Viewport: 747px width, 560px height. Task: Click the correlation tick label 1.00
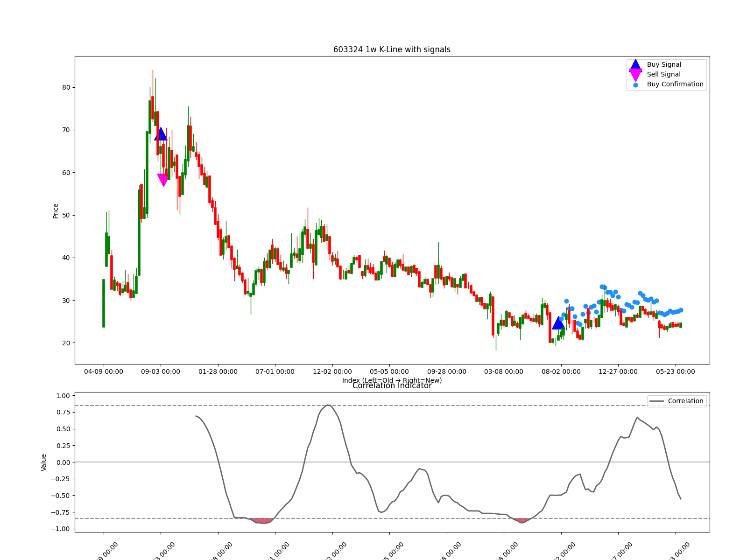(63, 396)
